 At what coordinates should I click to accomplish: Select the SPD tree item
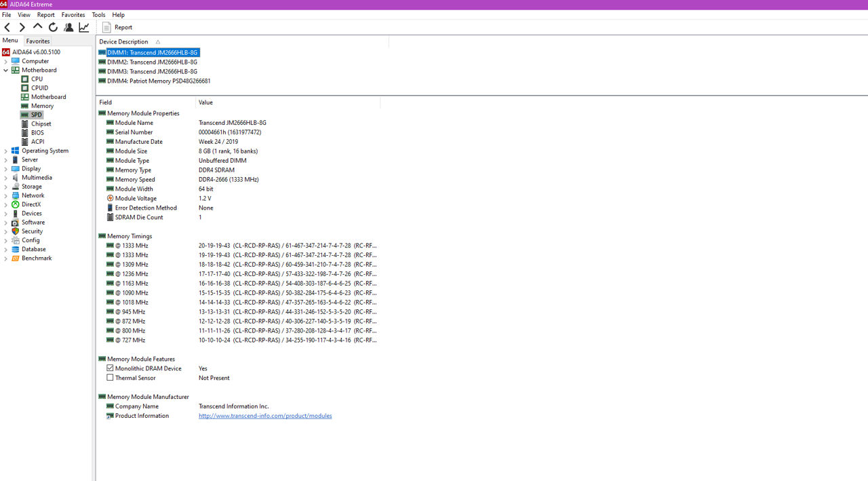click(x=36, y=115)
